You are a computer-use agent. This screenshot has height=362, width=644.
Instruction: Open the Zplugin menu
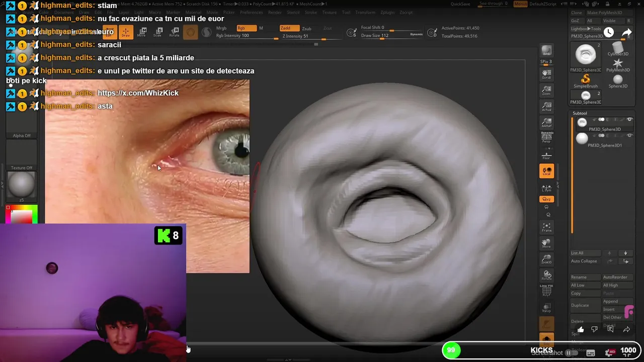[x=387, y=13]
